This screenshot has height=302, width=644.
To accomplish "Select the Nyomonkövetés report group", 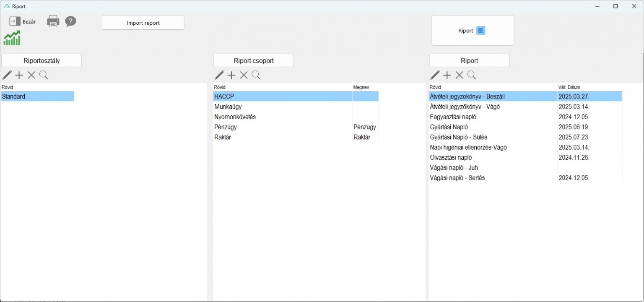I will point(235,117).
